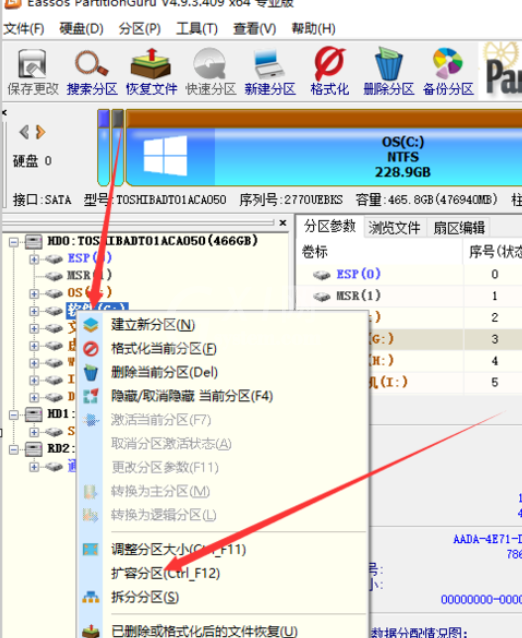The height and width of the screenshot is (638, 522).
Task: Click the small MSR partition block in disk map
Action: pos(118,148)
